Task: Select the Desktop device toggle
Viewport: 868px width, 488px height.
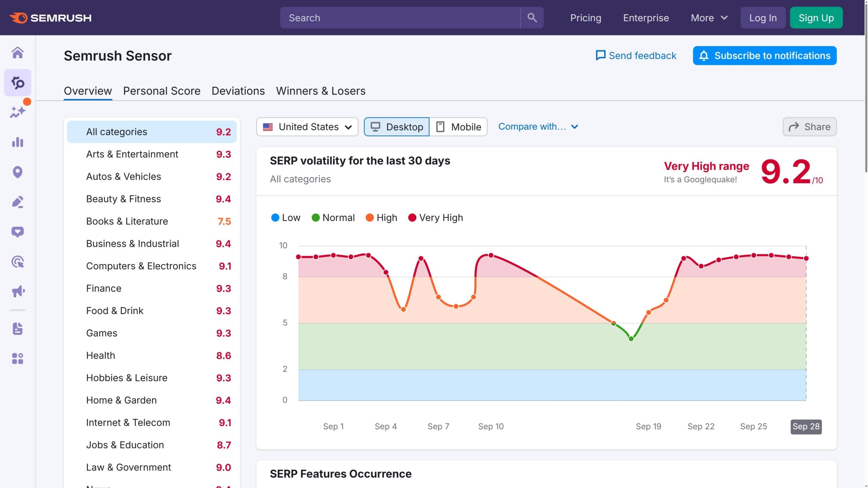Action: click(397, 127)
